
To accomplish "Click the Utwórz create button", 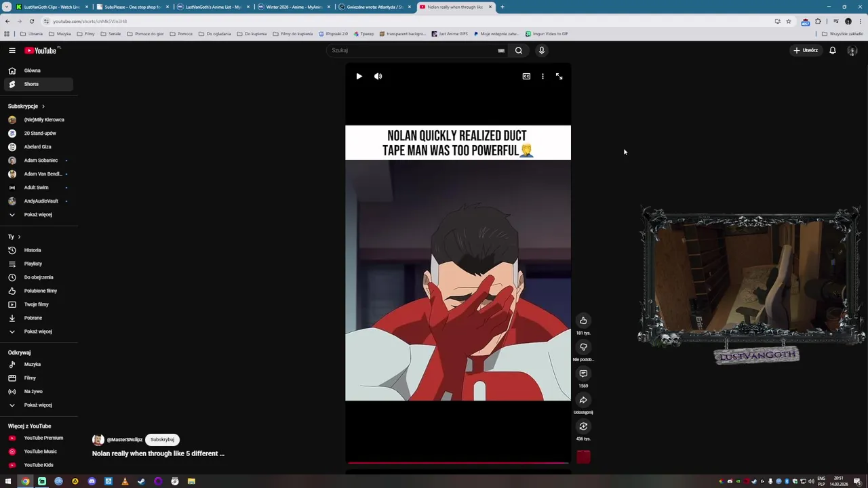I will point(806,50).
